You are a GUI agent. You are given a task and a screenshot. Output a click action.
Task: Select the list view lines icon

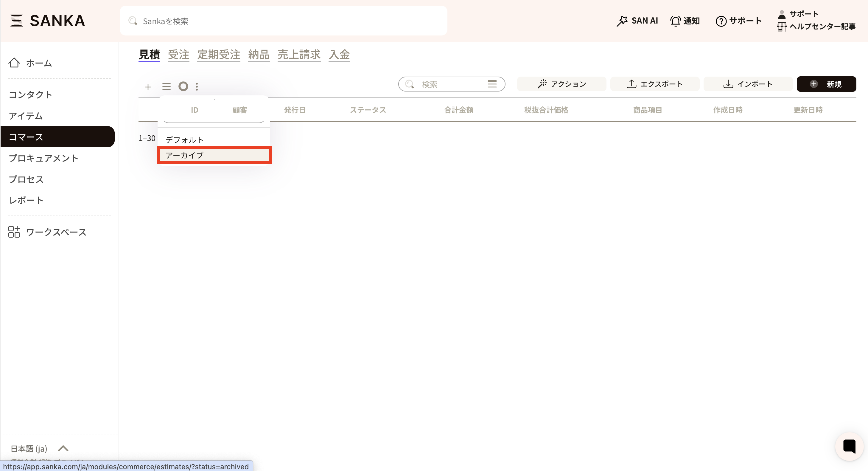point(167,87)
